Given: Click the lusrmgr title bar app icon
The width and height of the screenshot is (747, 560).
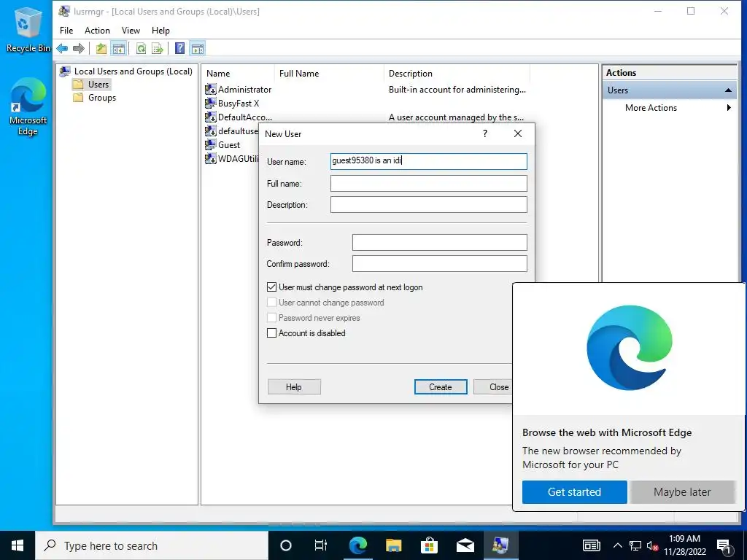Looking at the screenshot, I should pos(64,11).
